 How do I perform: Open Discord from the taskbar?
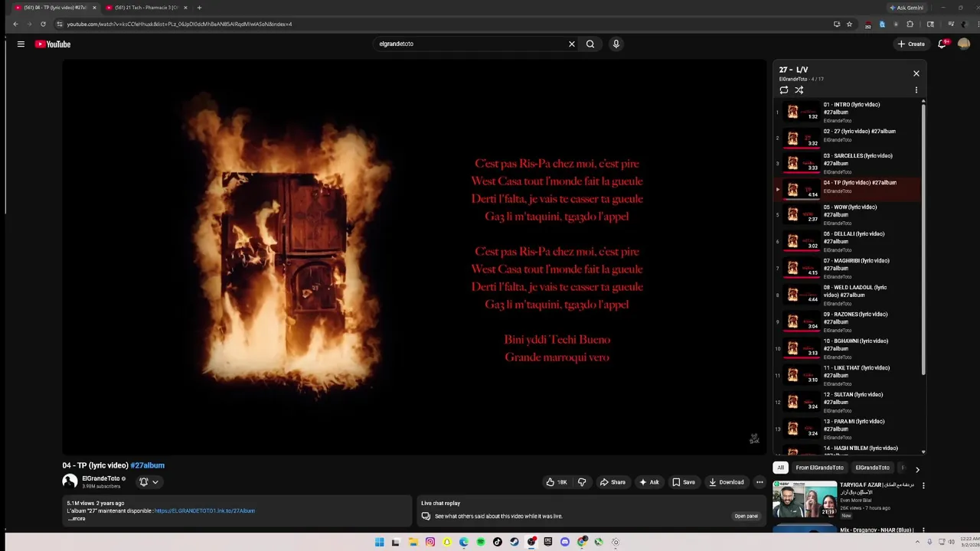(564, 542)
